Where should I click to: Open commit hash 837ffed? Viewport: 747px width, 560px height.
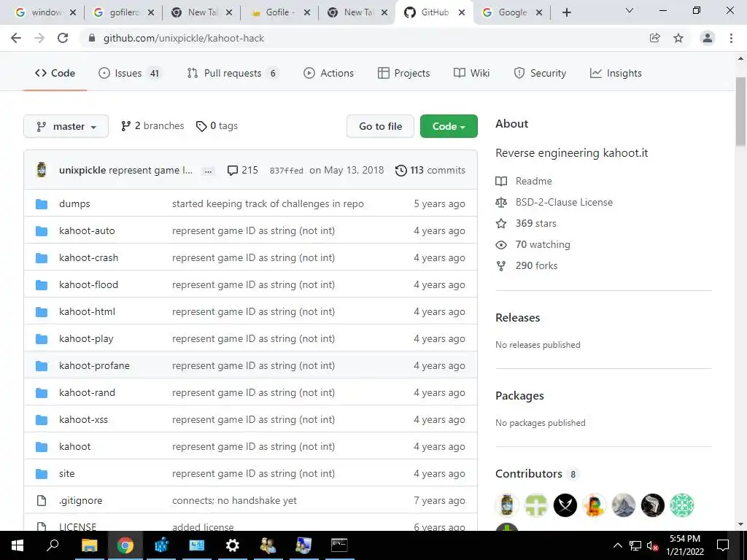[x=286, y=171]
